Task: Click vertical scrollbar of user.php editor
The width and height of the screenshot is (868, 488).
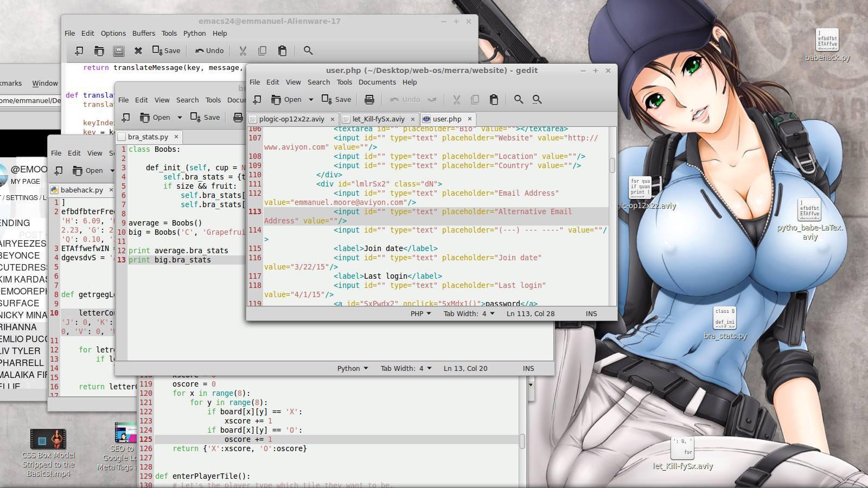Action: 612,165
